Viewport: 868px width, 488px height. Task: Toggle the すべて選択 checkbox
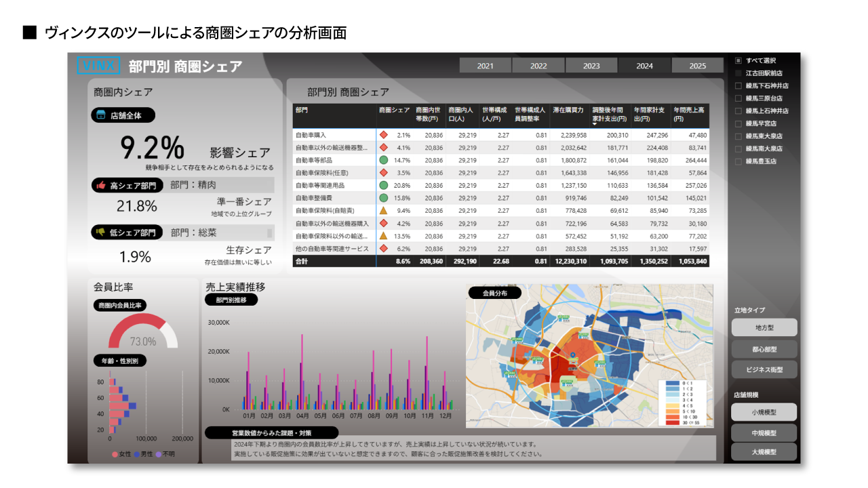(738, 60)
